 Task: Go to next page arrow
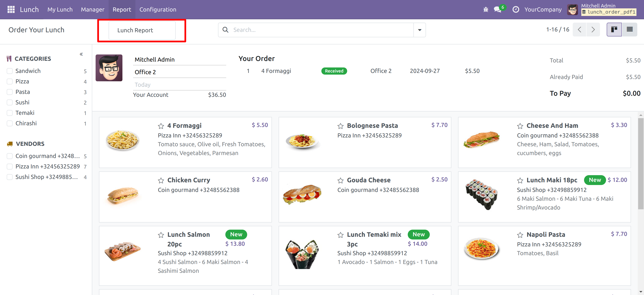coord(593,30)
